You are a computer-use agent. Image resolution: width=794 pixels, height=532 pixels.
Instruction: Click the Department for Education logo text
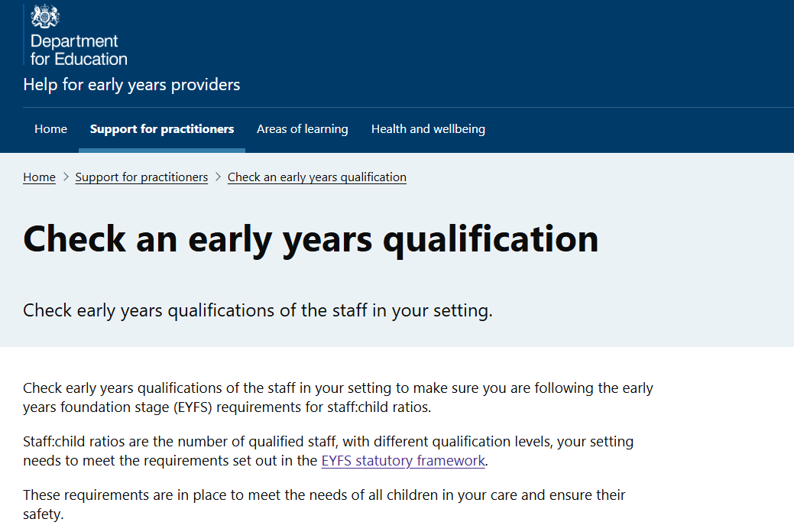[78, 50]
